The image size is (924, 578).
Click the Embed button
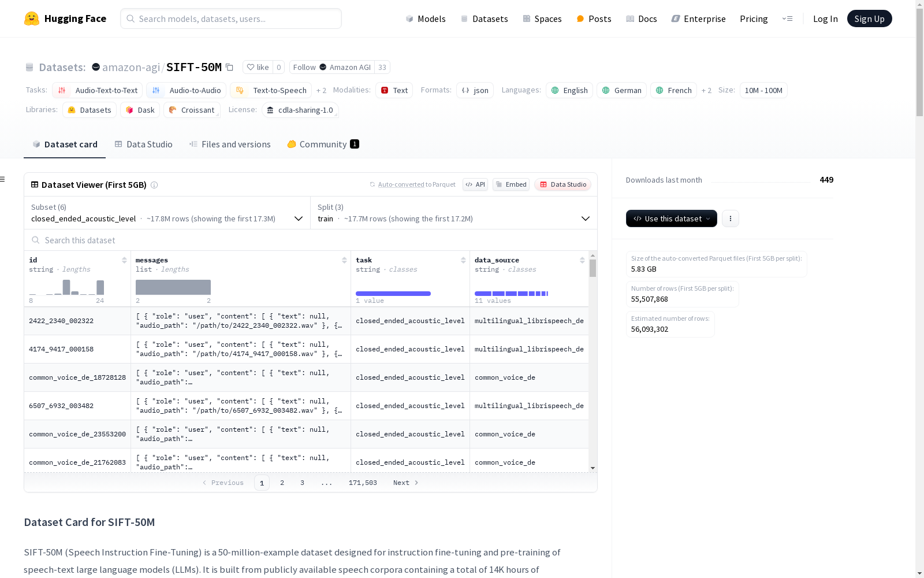(x=511, y=184)
